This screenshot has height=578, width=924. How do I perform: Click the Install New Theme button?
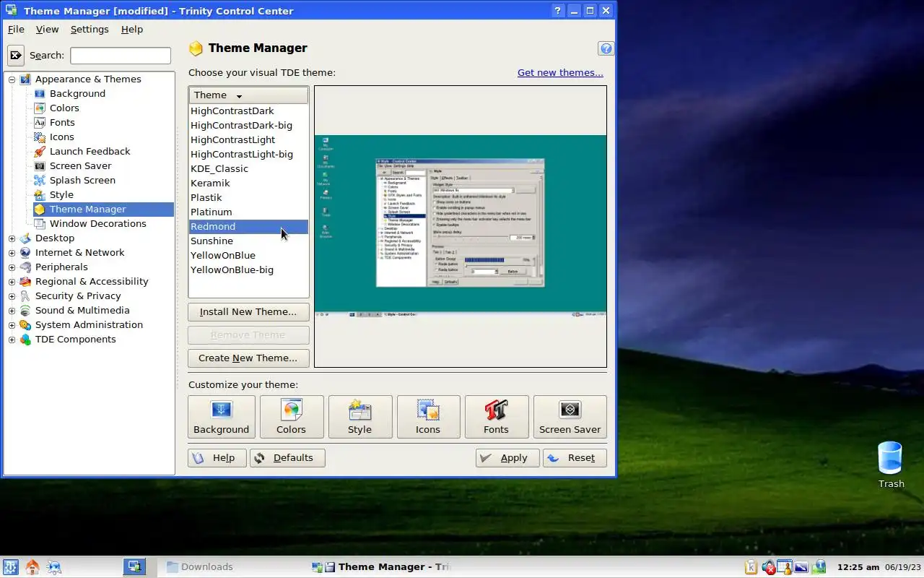[248, 312]
